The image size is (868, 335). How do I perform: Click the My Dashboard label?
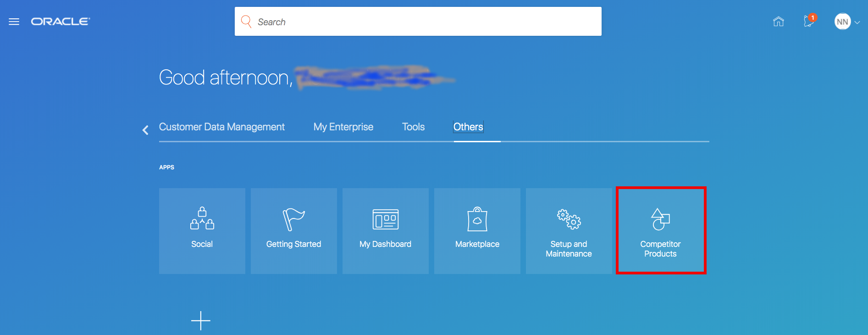(x=386, y=244)
